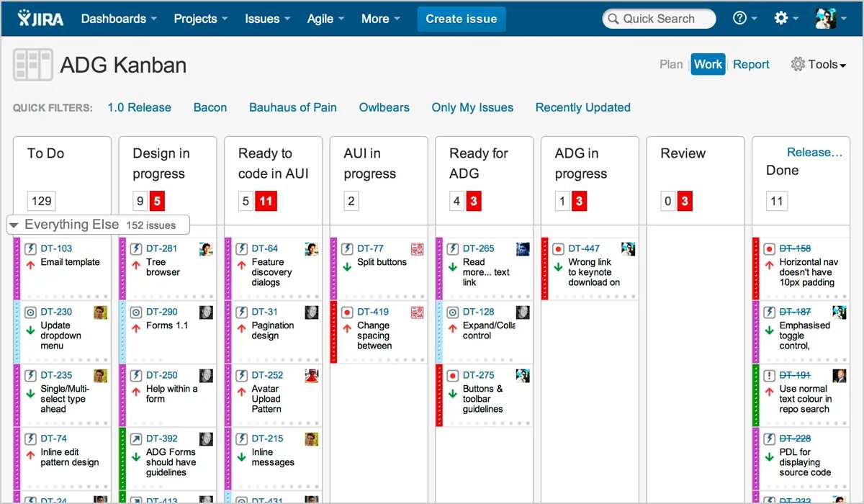Screen dimensions: 864x504
Task: Expand the Projects menu
Action: [x=201, y=19]
